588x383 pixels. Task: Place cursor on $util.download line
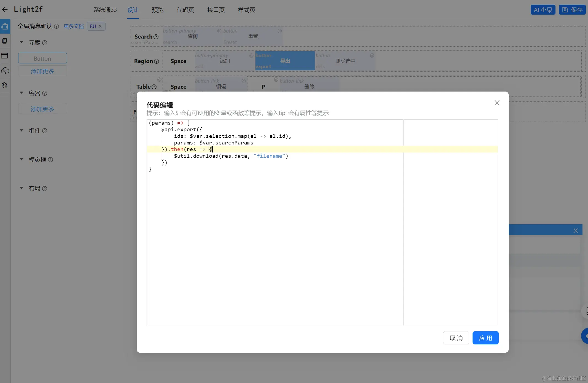pos(231,156)
